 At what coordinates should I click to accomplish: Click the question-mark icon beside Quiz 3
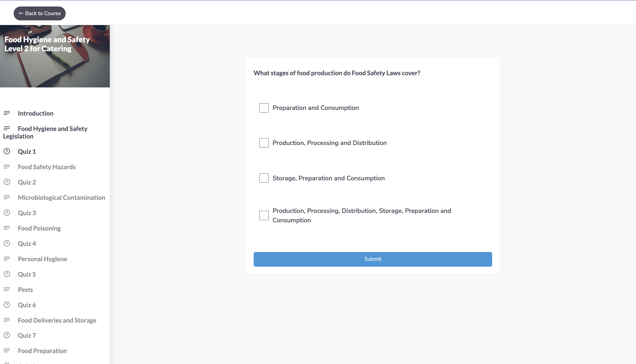[x=7, y=213]
